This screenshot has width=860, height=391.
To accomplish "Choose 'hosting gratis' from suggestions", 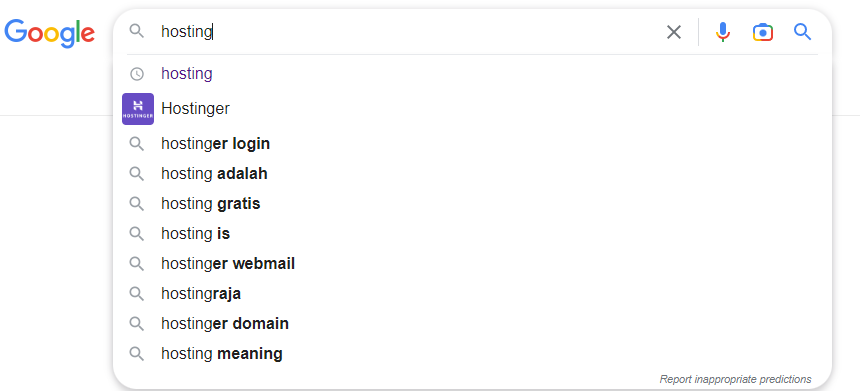I will tap(472, 204).
